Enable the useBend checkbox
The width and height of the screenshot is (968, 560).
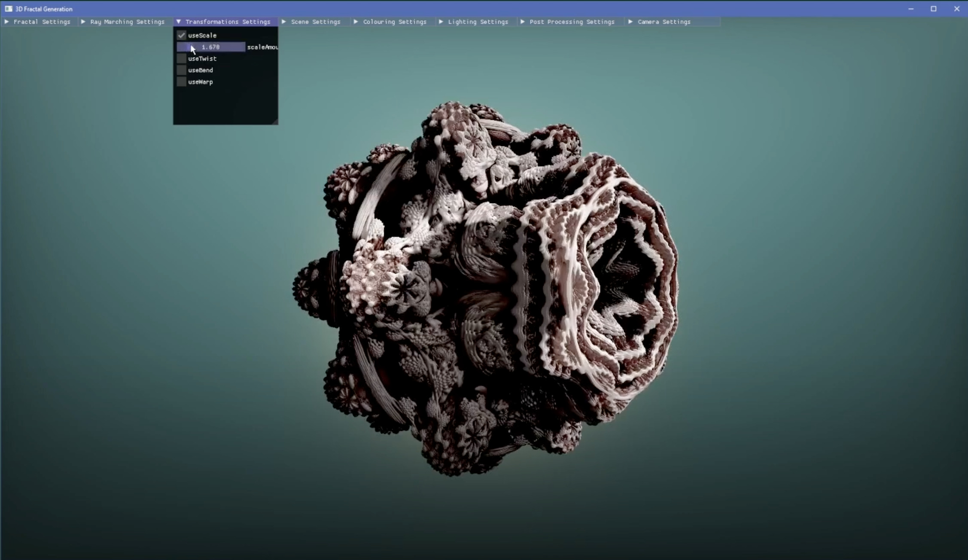tap(182, 70)
